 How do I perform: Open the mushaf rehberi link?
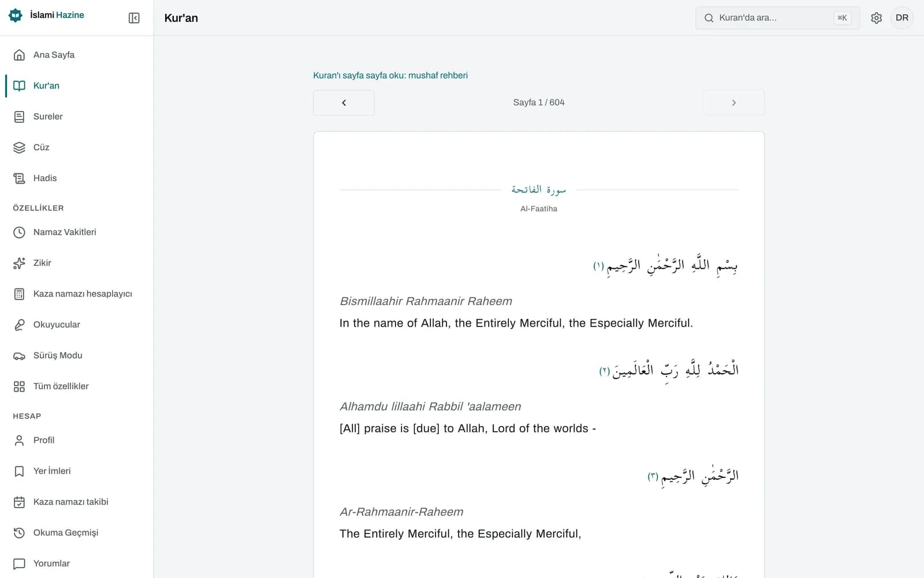point(390,75)
